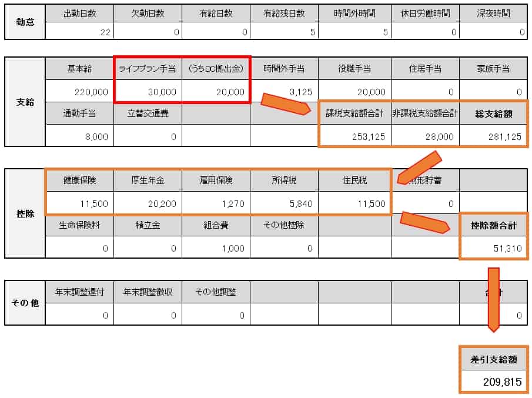The image size is (532, 398).
Task: Click the 控除額合計 value 51,310
Action: point(494,248)
